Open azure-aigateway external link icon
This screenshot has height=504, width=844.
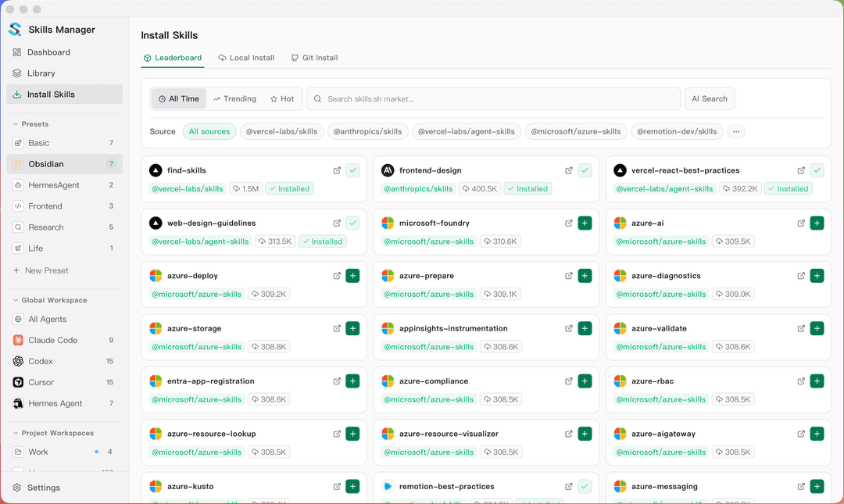pos(801,434)
